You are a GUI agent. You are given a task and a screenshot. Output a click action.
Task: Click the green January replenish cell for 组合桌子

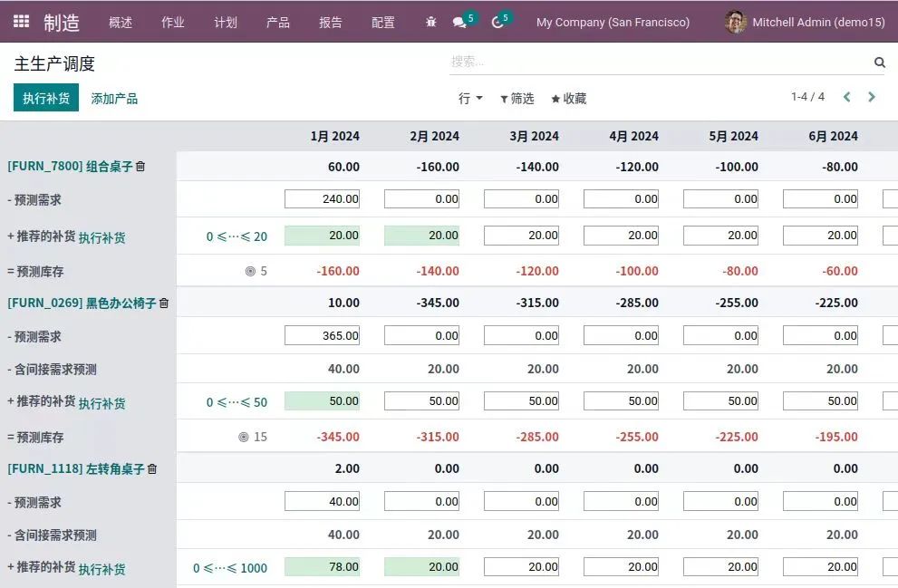coord(322,236)
